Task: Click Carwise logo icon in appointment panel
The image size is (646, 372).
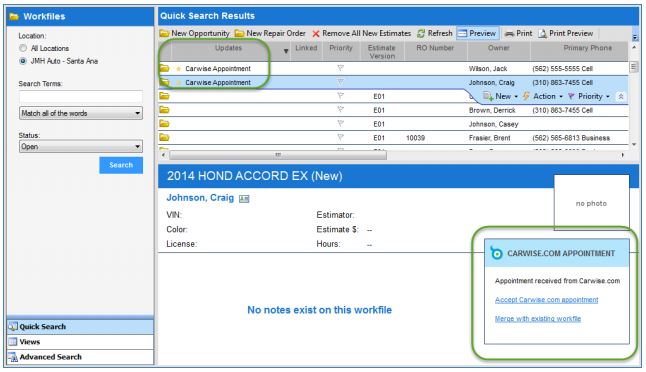Action: pyautogui.click(x=496, y=253)
